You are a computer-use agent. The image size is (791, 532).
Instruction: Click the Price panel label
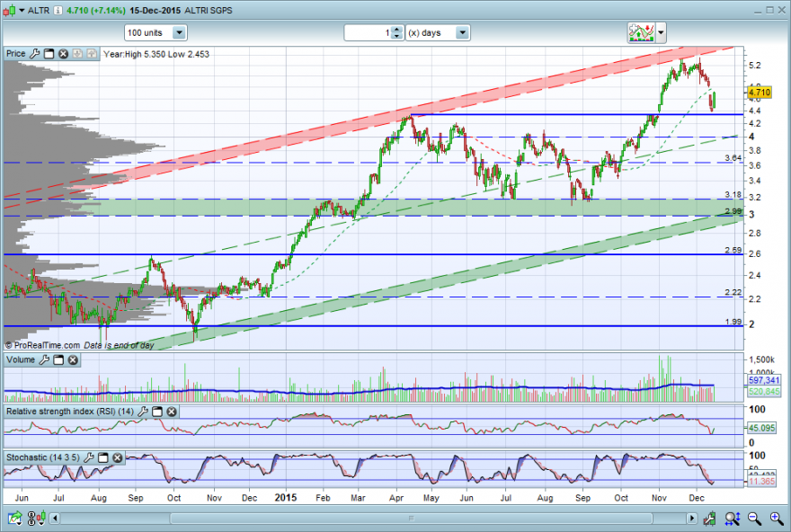pyautogui.click(x=15, y=53)
